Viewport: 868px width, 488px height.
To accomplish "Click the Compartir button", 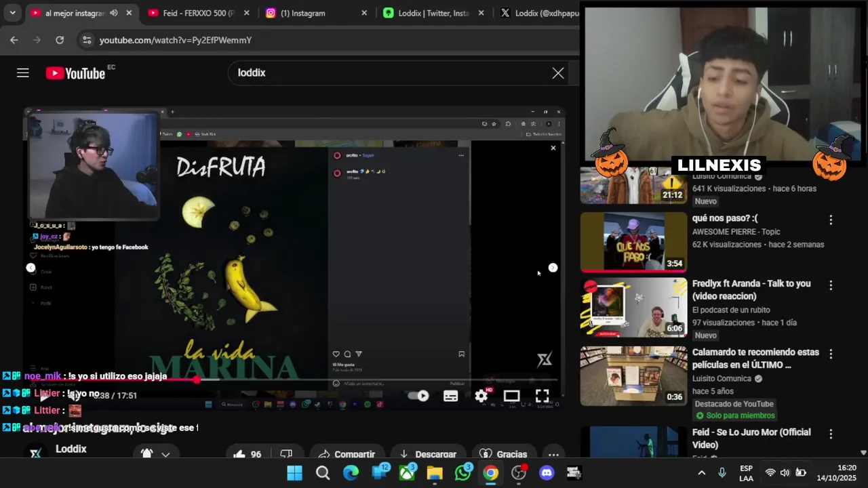I will click(347, 454).
